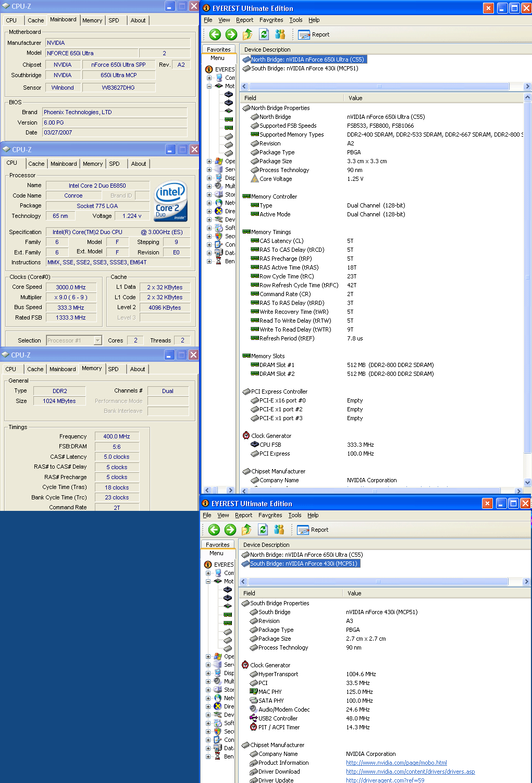The width and height of the screenshot is (532, 783).
Task: Open the nvidia.com mobo.html Product Information link
Action: [396, 763]
